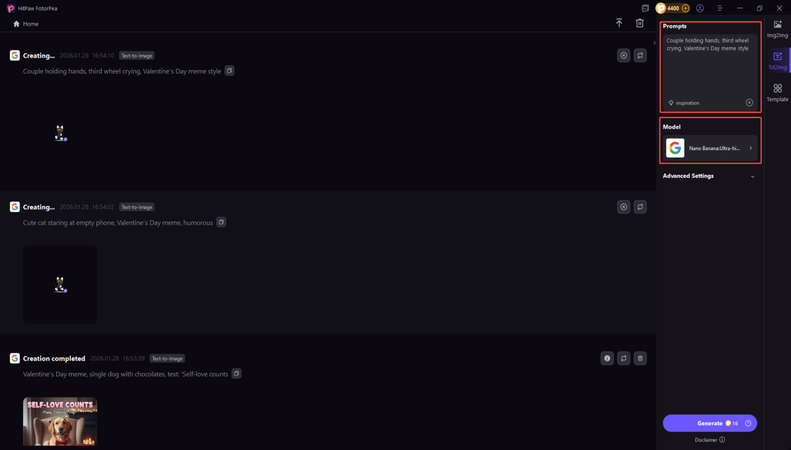
Task: Open the Nano Banana model selector
Action: [x=710, y=148]
